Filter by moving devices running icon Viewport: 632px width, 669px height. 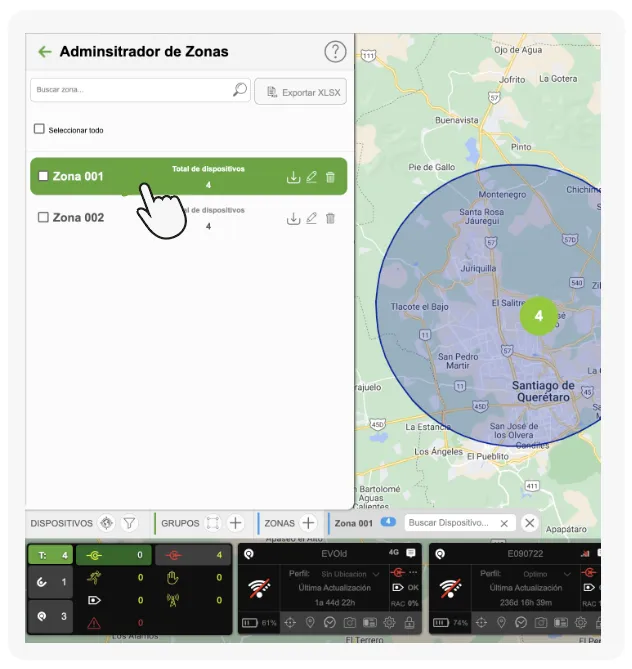tap(93, 578)
